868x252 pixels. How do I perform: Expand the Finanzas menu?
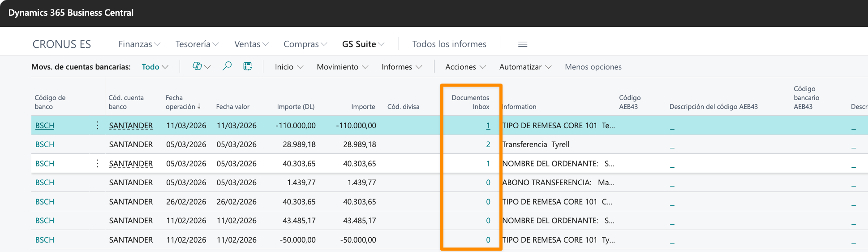point(139,44)
